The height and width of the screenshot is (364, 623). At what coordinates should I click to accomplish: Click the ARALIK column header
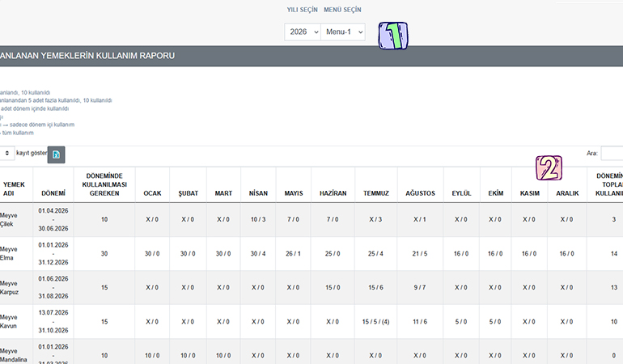point(566,193)
